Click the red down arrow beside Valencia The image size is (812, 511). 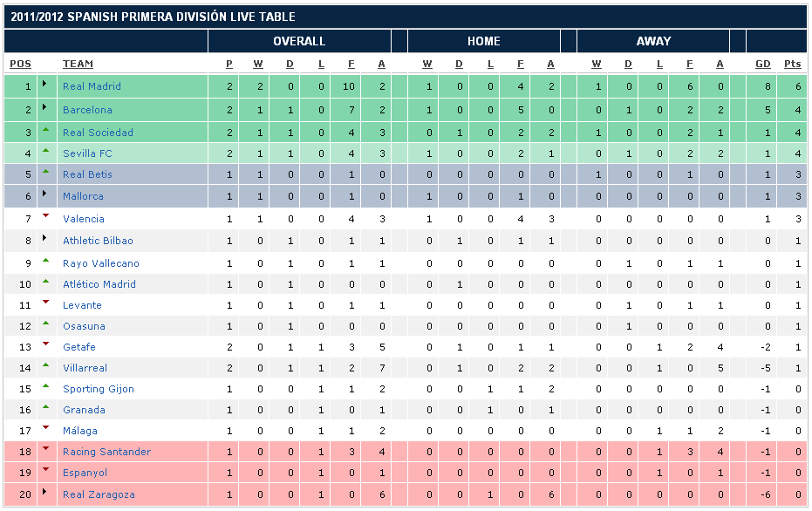[x=45, y=216]
